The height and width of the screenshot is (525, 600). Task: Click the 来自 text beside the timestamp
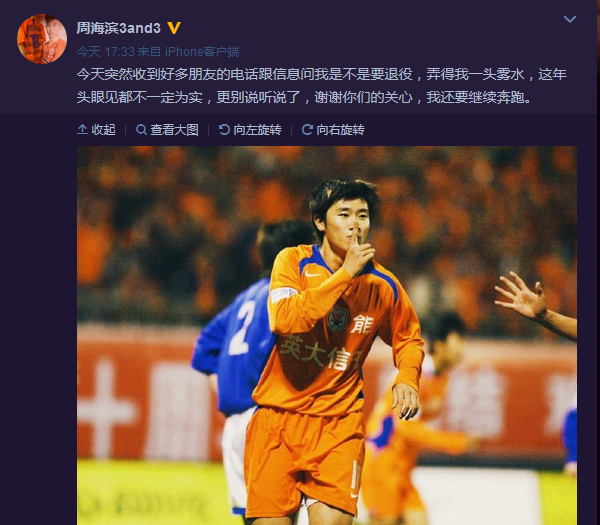pos(149,52)
